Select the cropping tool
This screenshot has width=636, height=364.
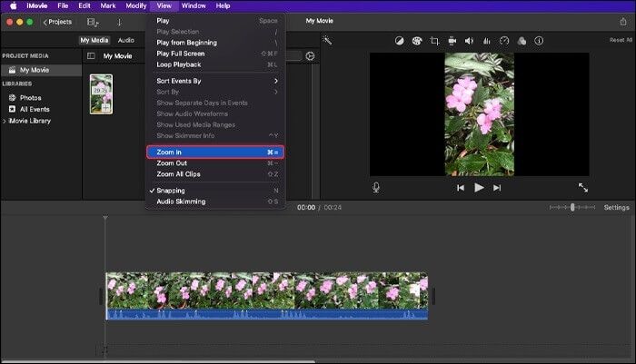(x=434, y=41)
